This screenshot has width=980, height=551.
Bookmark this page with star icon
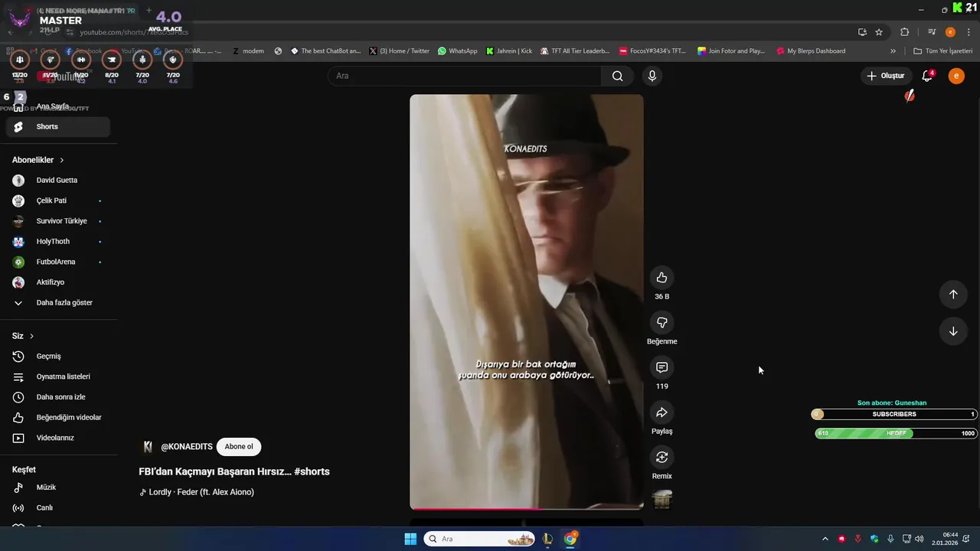(879, 32)
